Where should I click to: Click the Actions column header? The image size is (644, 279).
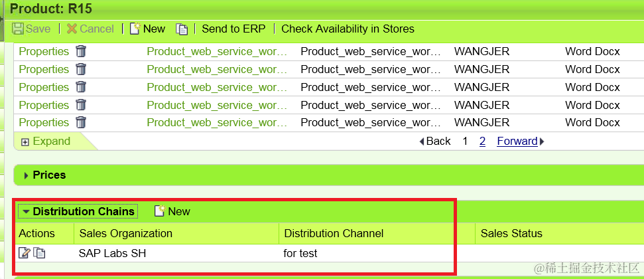tap(37, 233)
